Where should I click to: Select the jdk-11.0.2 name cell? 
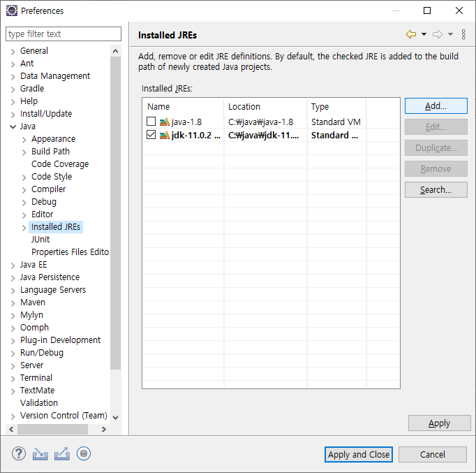[x=196, y=135]
